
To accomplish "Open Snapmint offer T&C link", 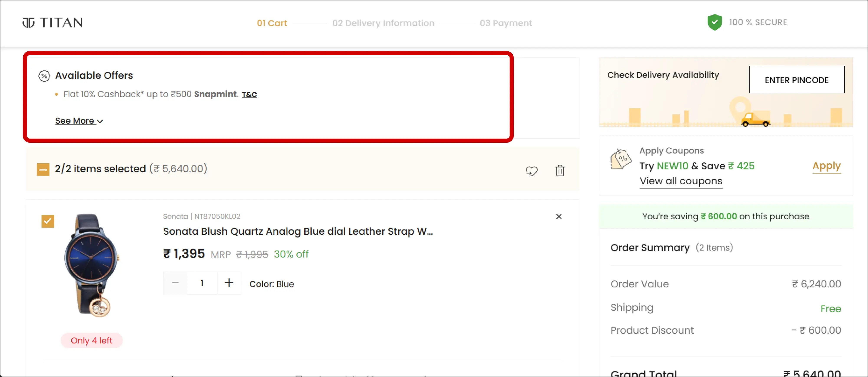I will click(249, 95).
